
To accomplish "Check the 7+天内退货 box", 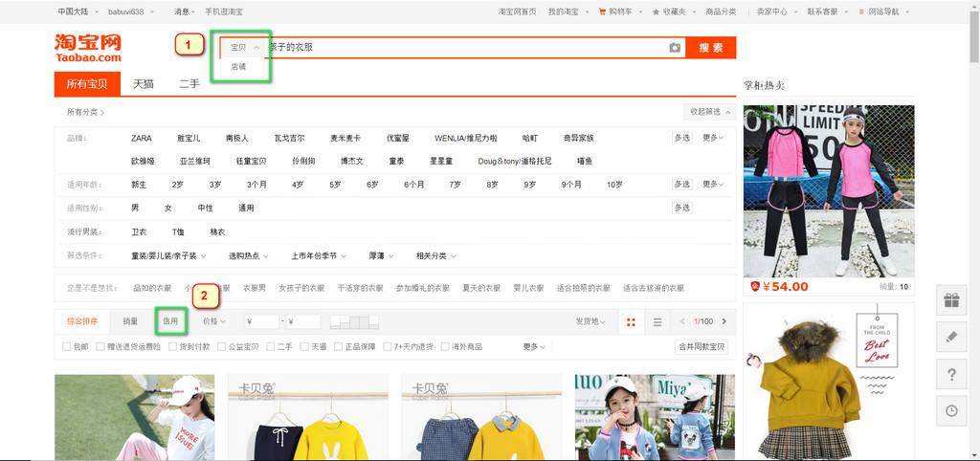I will click(x=388, y=346).
